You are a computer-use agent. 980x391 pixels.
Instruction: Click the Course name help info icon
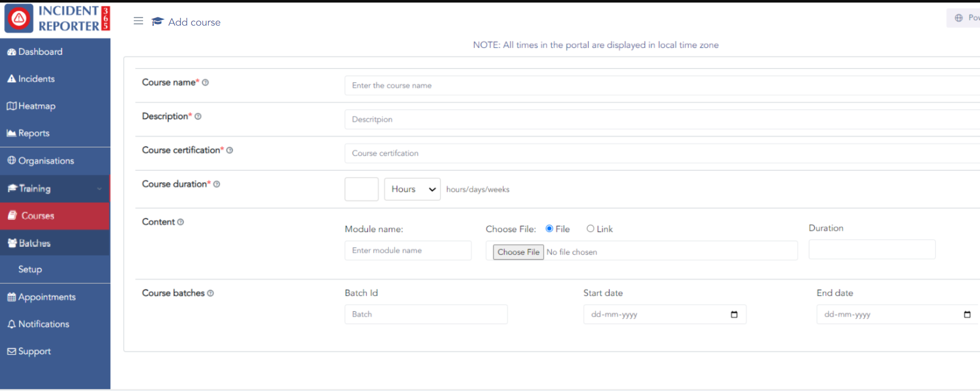click(205, 83)
